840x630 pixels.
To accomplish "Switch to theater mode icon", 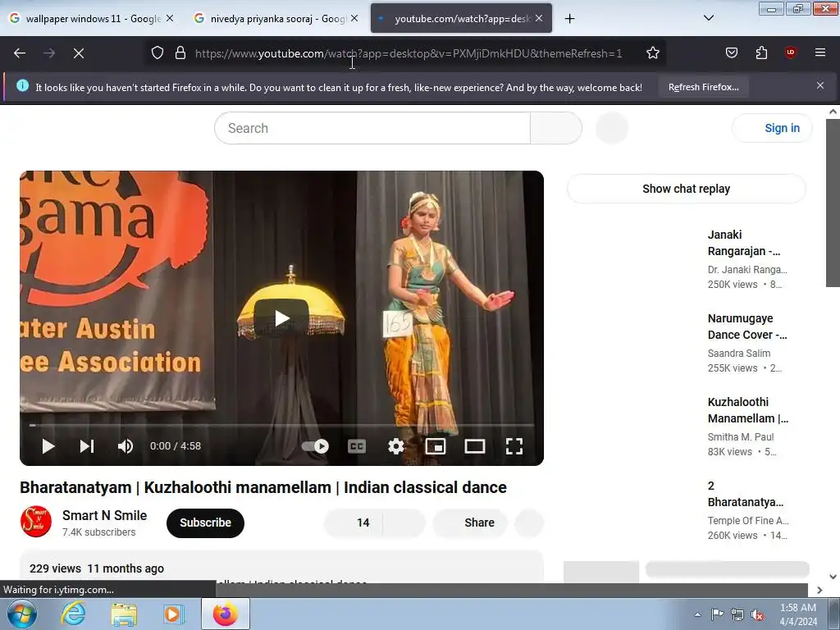I will (x=475, y=446).
